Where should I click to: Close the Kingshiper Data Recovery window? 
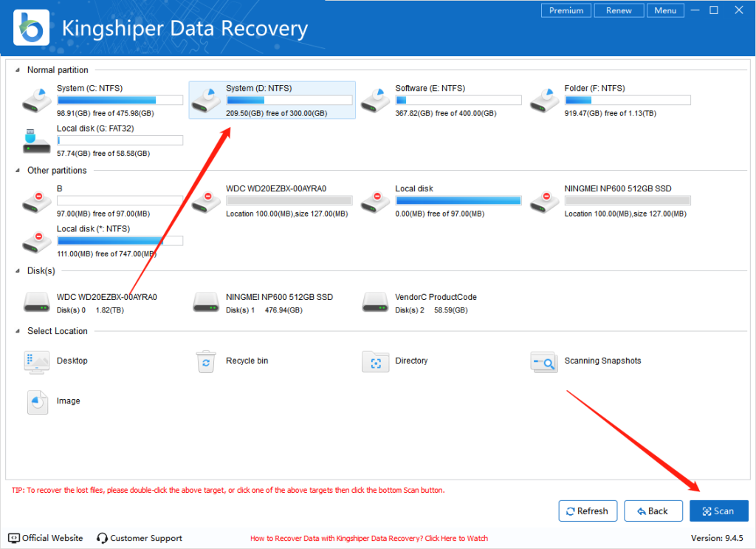coord(738,10)
